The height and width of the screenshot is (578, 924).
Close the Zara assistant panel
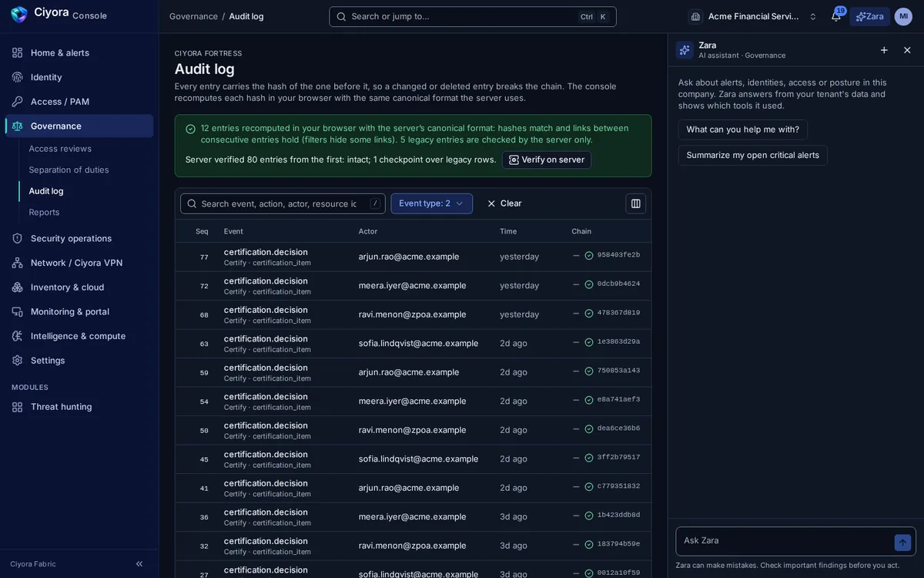click(x=907, y=50)
